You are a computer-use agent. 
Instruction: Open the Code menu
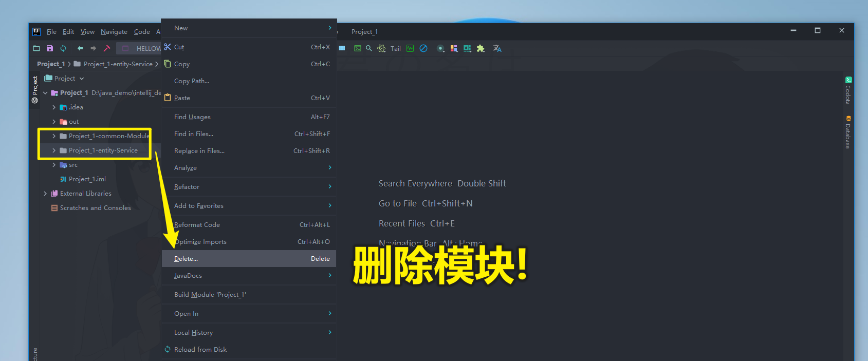pyautogui.click(x=142, y=32)
